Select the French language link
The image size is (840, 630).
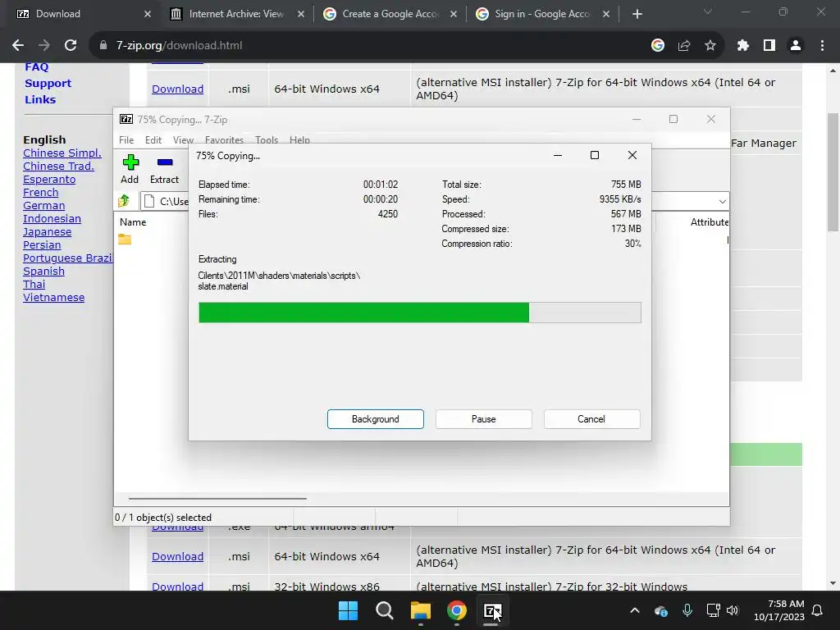click(41, 192)
